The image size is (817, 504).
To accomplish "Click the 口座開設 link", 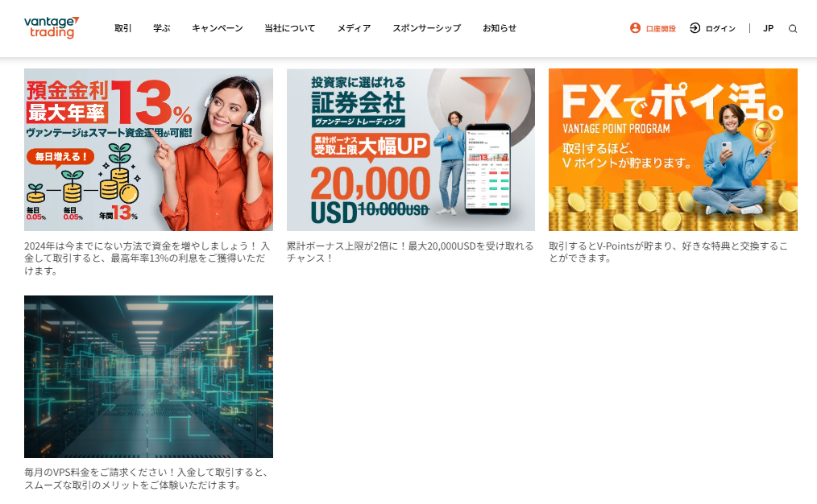I will click(x=661, y=29).
